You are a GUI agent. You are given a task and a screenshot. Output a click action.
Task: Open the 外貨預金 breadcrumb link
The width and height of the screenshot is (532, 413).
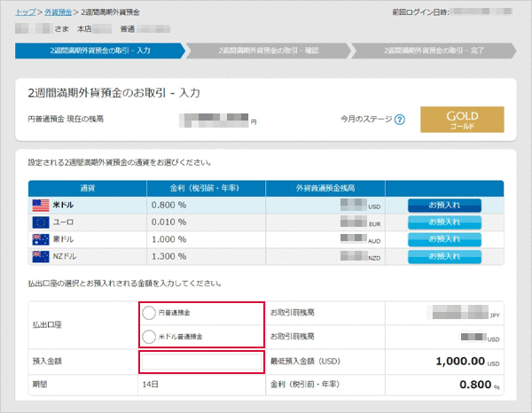pyautogui.click(x=59, y=13)
